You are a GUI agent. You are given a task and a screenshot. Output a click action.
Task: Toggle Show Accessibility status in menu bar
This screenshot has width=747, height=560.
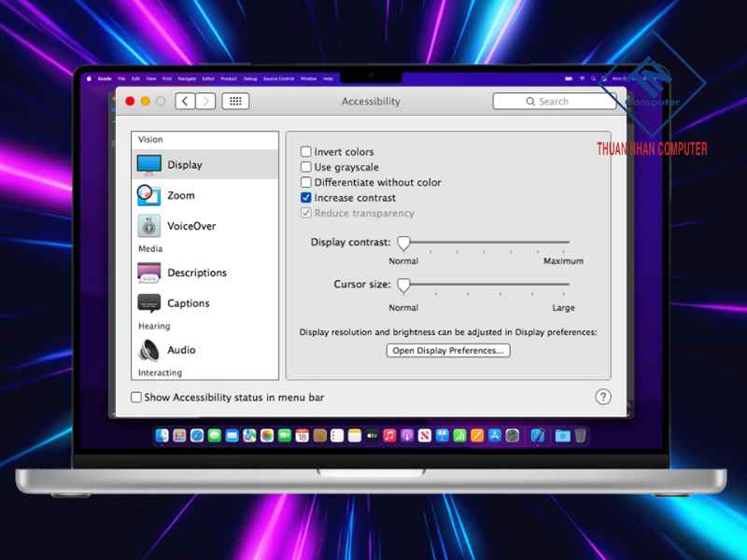pyautogui.click(x=137, y=398)
